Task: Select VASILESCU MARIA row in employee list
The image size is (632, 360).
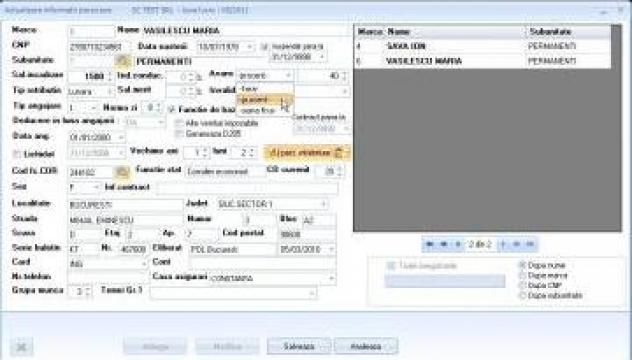Action: pos(483,61)
